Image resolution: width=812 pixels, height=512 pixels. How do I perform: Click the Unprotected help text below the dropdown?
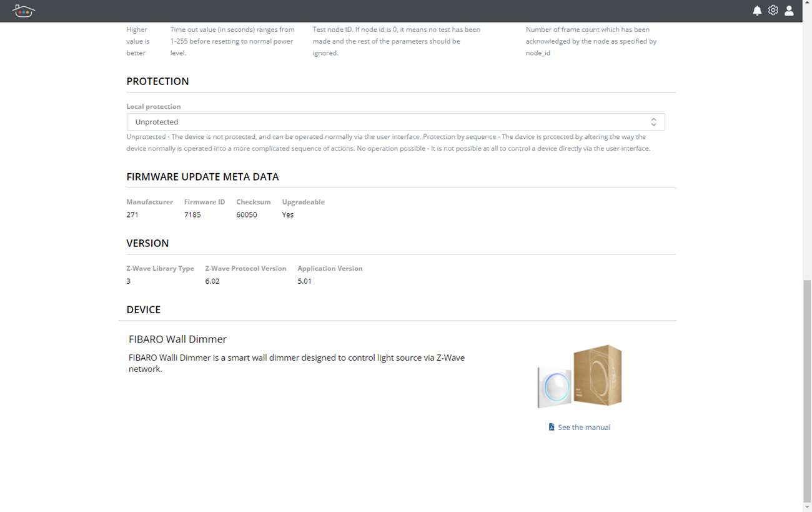tap(389, 143)
